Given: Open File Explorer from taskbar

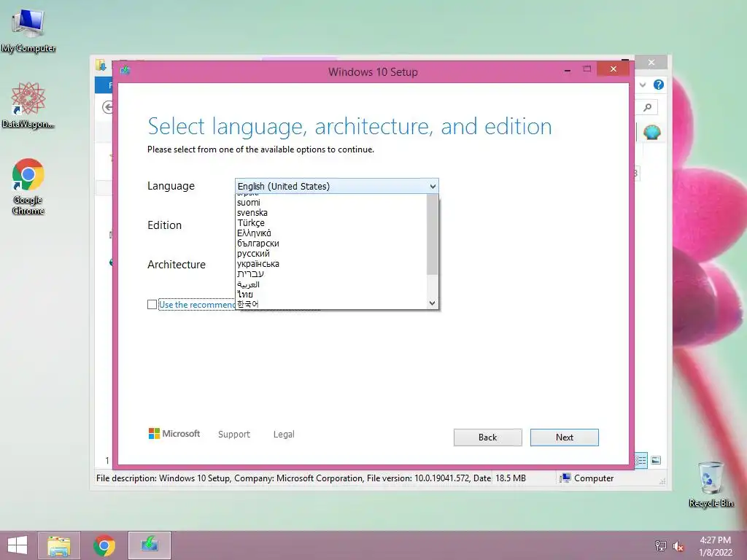Looking at the screenshot, I should click(x=59, y=545).
